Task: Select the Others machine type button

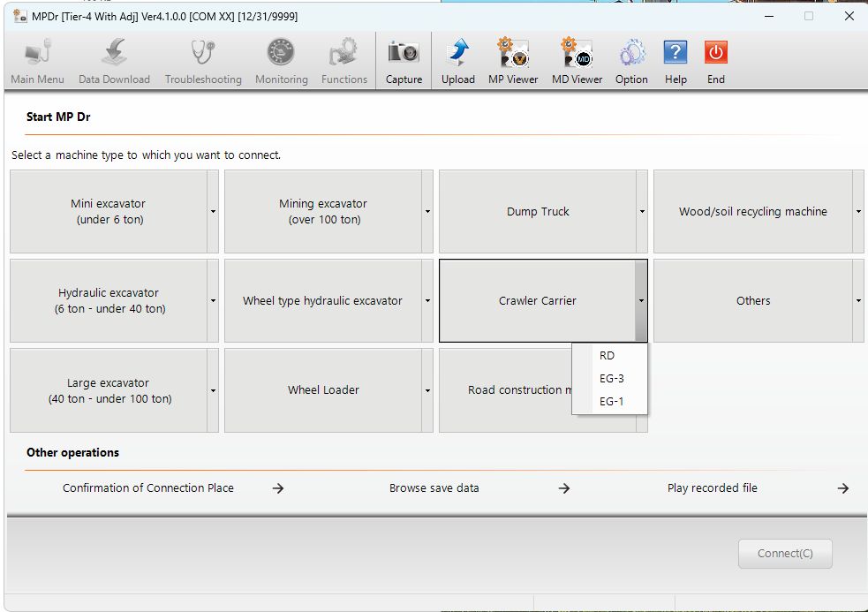Action: coord(753,301)
